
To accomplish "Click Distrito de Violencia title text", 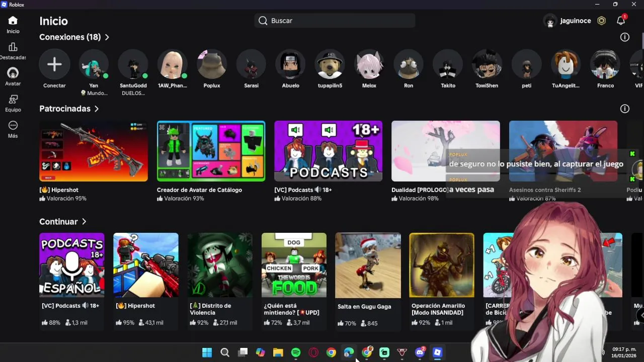I will 210,309.
